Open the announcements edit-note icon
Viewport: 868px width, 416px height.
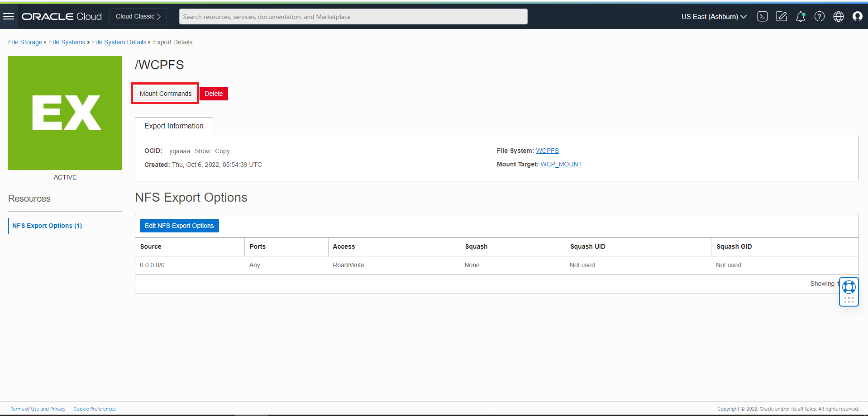click(782, 17)
